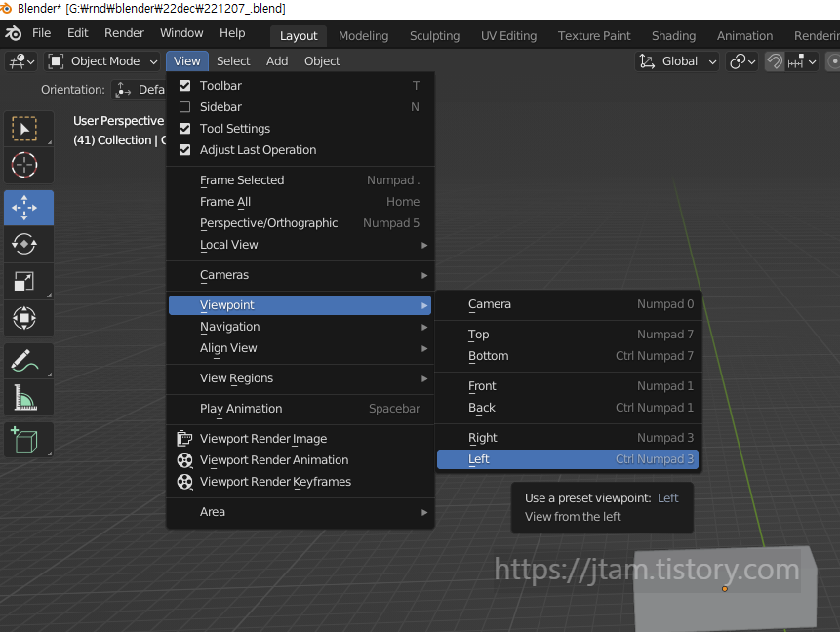Select Bottom viewpoint
This screenshot has height=632, width=840.
(x=568, y=356)
